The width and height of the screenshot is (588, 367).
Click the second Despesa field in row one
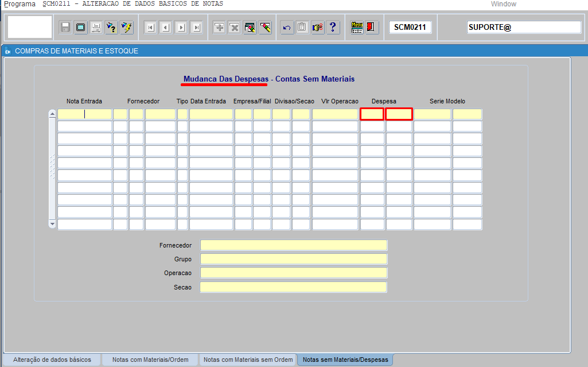pos(399,114)
